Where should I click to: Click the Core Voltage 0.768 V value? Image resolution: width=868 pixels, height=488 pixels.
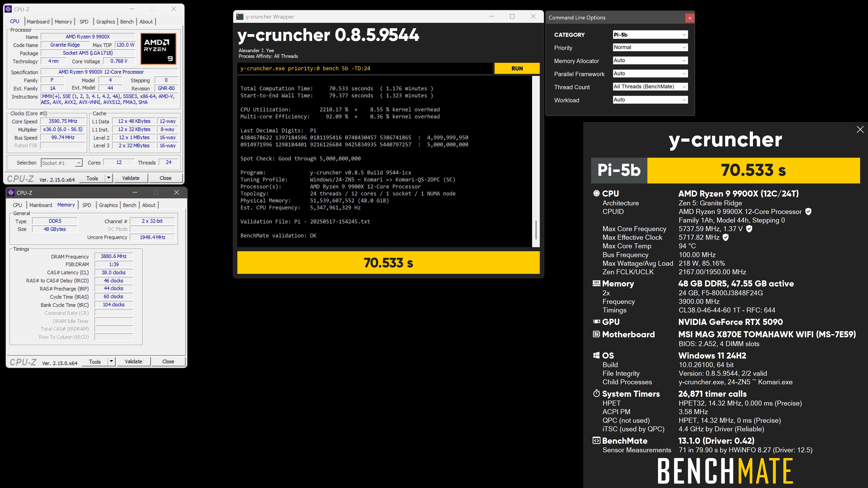click(119, 61)
